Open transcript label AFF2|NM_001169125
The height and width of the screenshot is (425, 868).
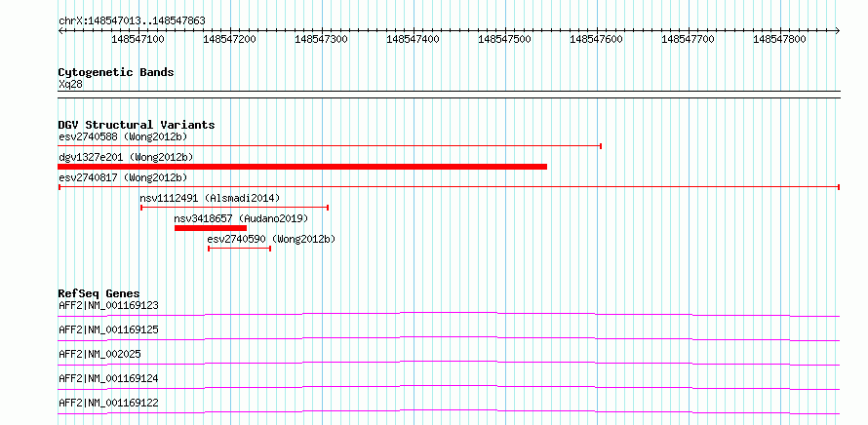tap(108, 329)
